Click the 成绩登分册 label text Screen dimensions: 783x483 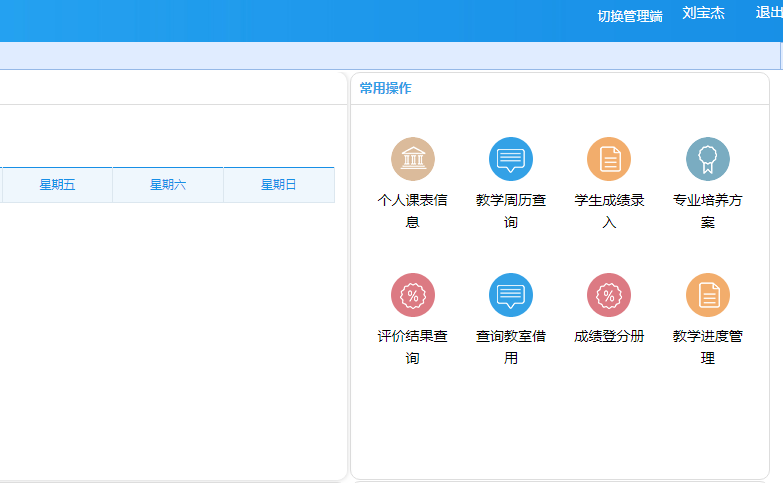[609, 336]
